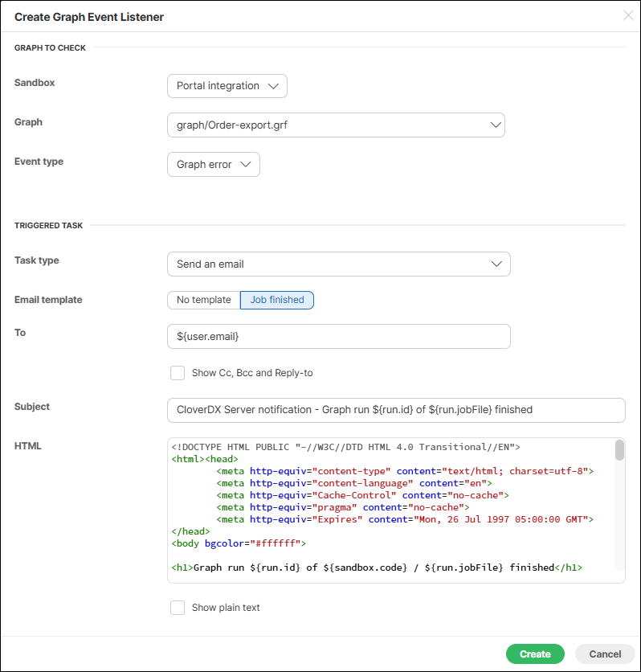Click the To email address field
This screenshot has width=641, height=672.
tap(337, 337)
